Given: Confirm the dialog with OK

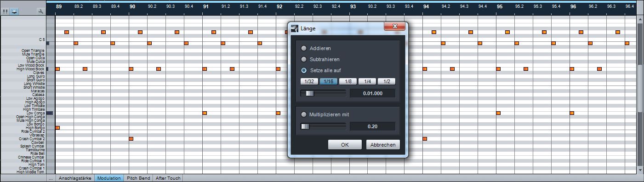Looking at the screenshot, I should point(345,145).
